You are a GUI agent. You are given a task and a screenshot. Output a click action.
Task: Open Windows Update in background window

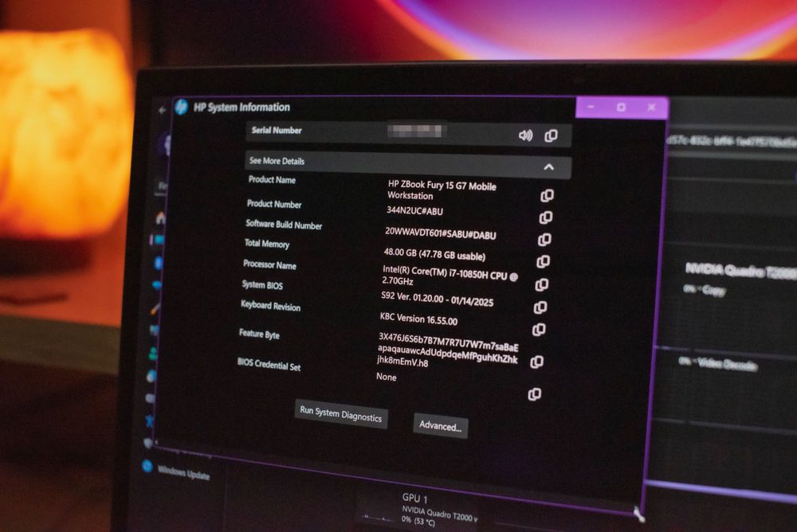(x=183, y=472)
